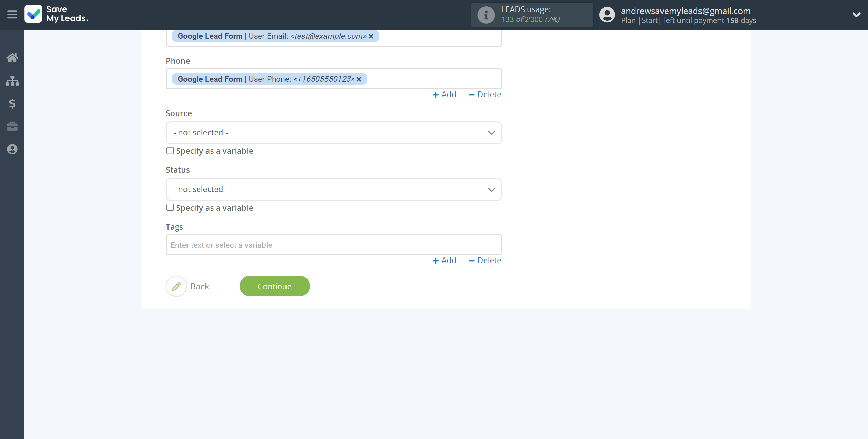Remove the User Phone variable tag
This screenshot has width=868, height=439.
click(359, 79)
